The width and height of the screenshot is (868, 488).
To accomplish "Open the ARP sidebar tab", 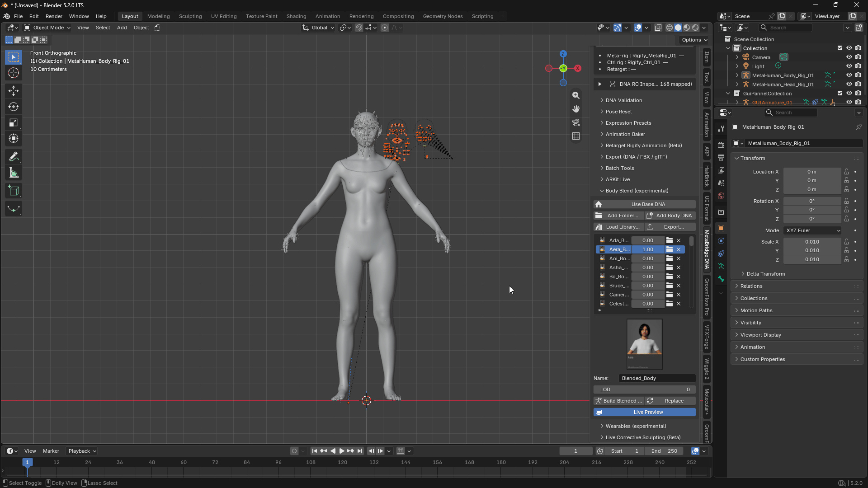I will click(x=707, y=151).
